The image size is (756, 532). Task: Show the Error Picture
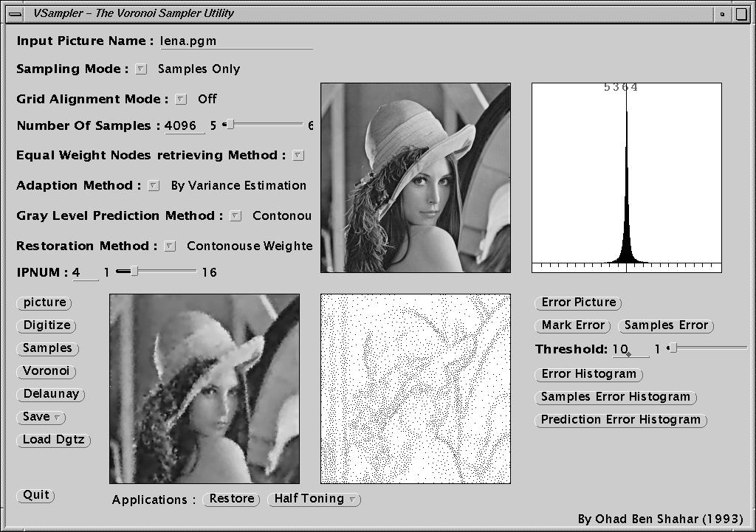pyautogui.click(x=578, y=303)
